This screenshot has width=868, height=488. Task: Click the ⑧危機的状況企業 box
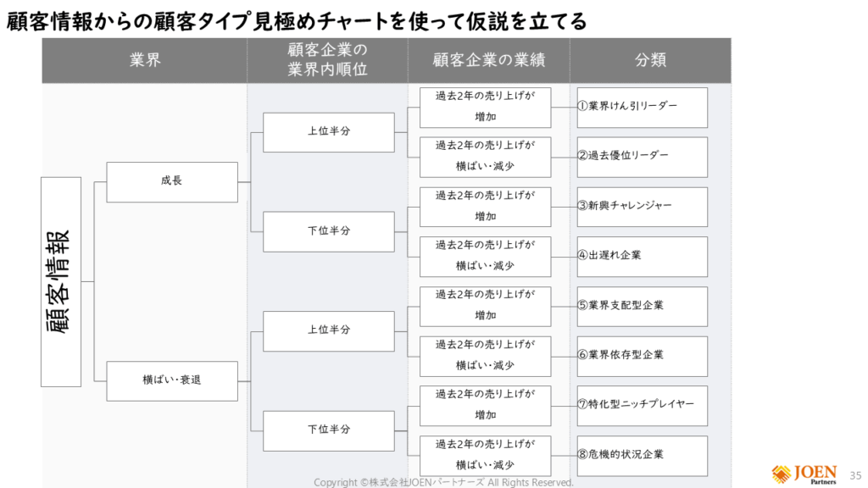point(642,455)
